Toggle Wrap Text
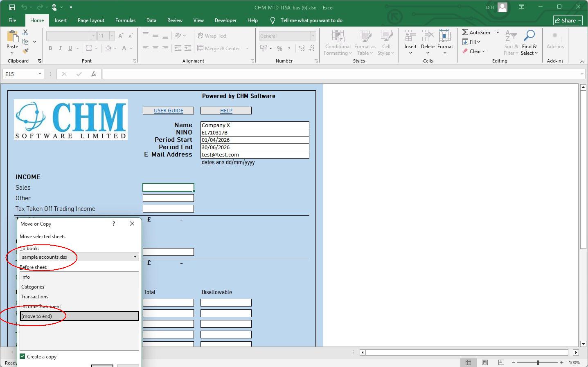 pyautogui.click(x=212, y=36)
